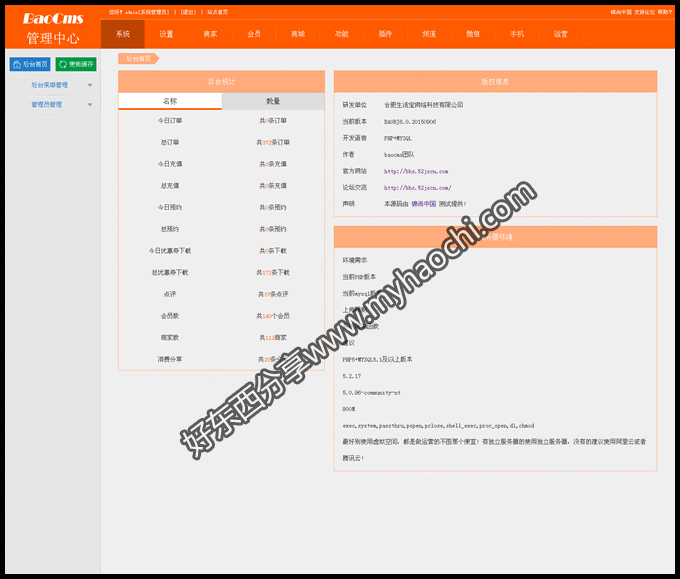The height and width of the screenshot is (579, 680).
Task: Click the disabled functions list text
Action: pos(438,426)
